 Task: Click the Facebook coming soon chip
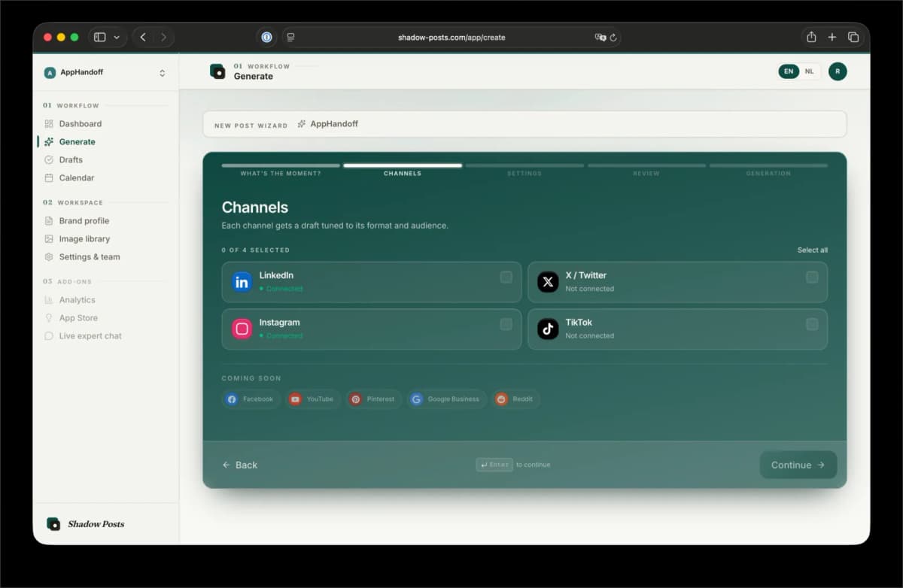tap(251, 399)
